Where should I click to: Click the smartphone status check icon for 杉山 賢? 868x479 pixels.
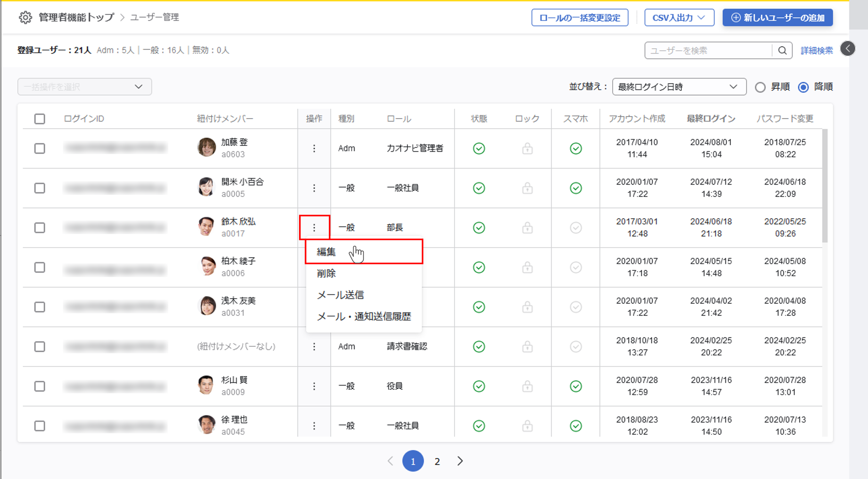point(576,386)
